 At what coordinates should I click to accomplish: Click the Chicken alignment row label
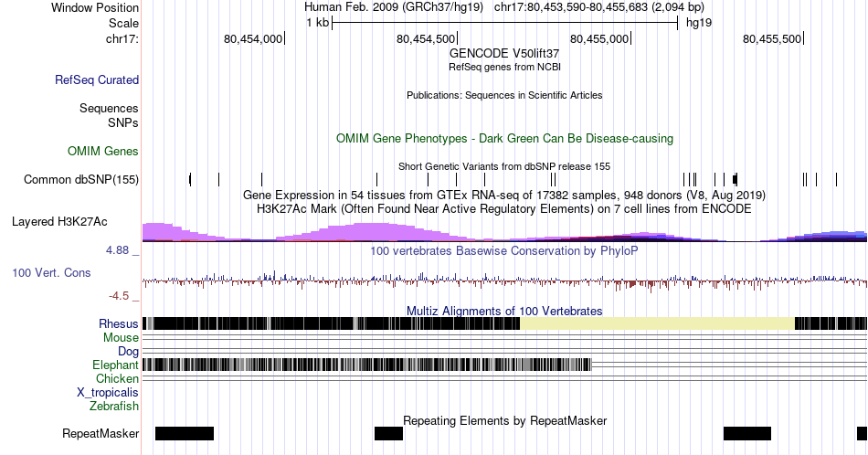click(117, 378)
